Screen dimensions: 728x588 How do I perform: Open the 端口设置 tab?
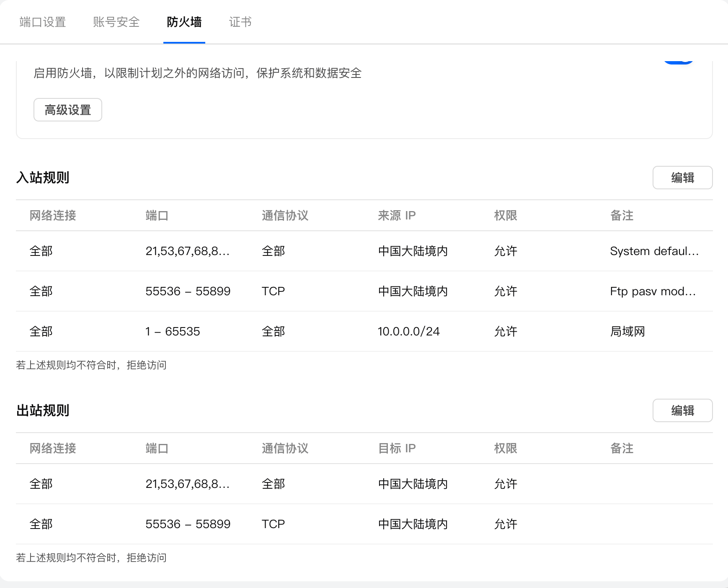pos(43,22)
